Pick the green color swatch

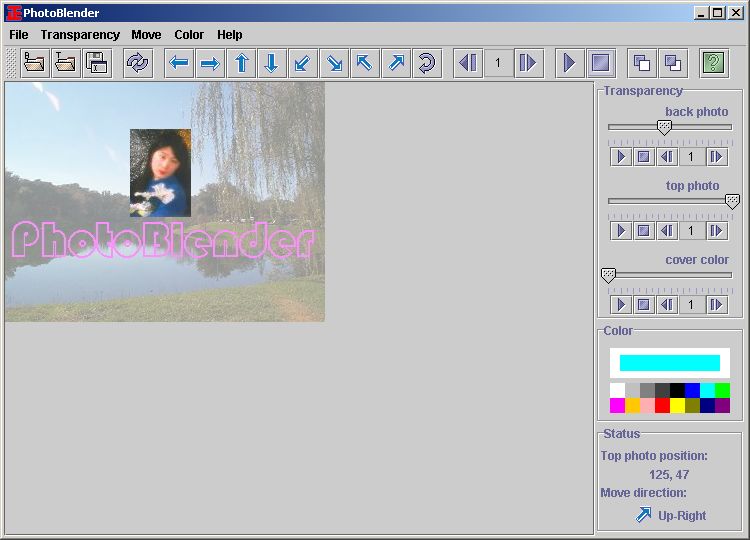click(722, 390)
